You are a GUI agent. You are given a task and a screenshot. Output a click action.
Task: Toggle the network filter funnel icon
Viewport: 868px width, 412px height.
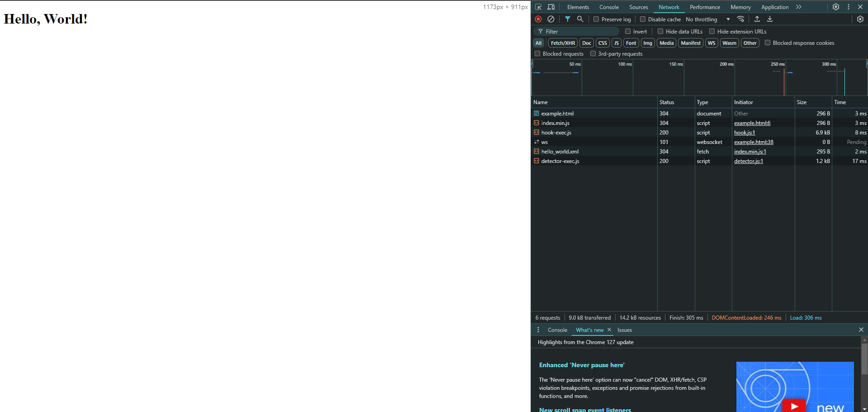coord(567,19)
